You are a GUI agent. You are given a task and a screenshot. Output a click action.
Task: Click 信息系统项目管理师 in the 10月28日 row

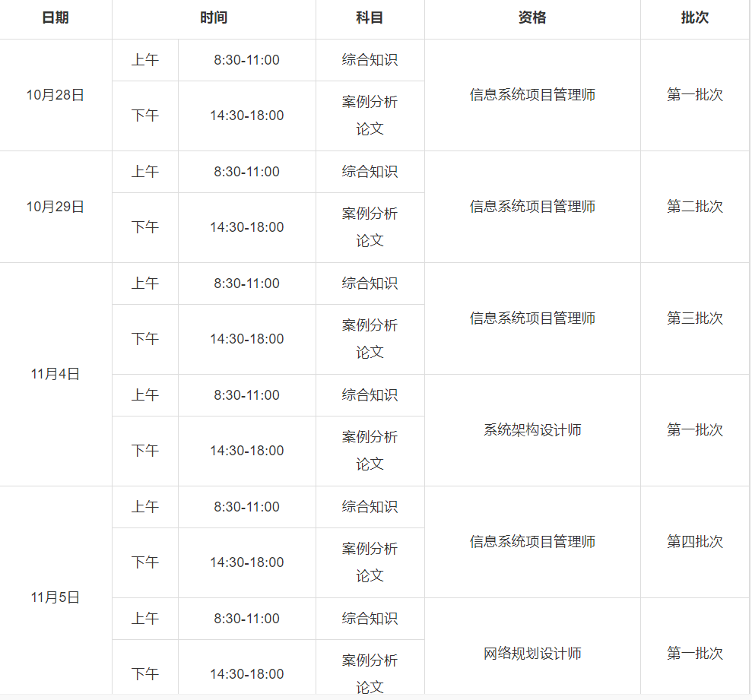pos(532,95)
